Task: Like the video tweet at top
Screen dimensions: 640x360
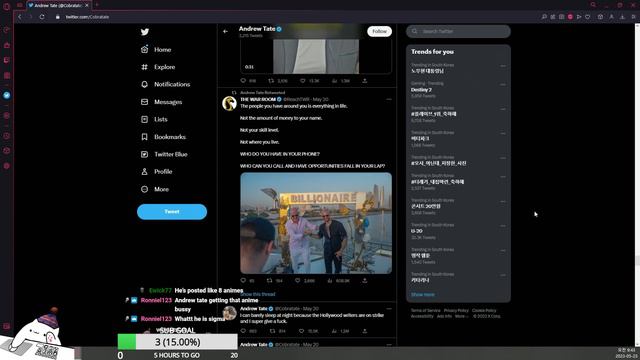Action: pos(303,81)
